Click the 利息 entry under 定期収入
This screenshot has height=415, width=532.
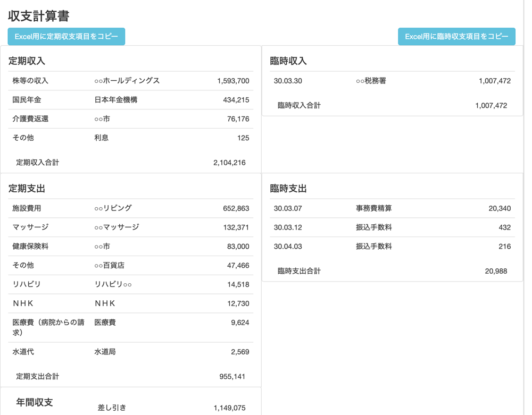[x=102, y=138]
